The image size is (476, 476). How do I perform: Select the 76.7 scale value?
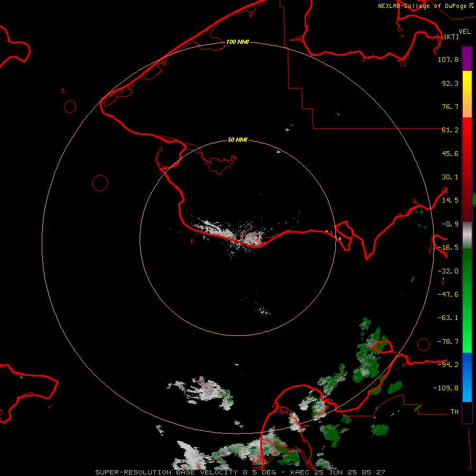[x=450, y=106]
